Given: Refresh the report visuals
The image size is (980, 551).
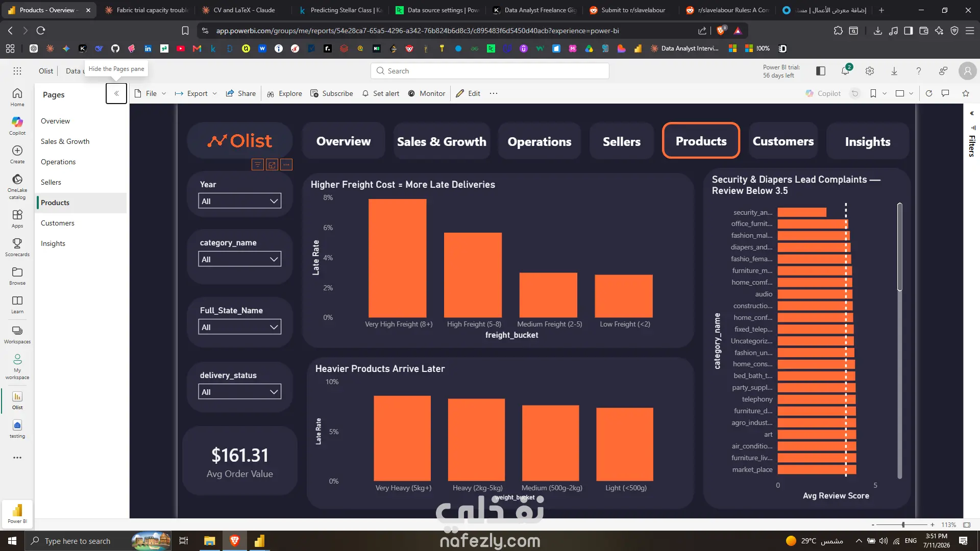Looking at the screenshot, I should 929,93.
